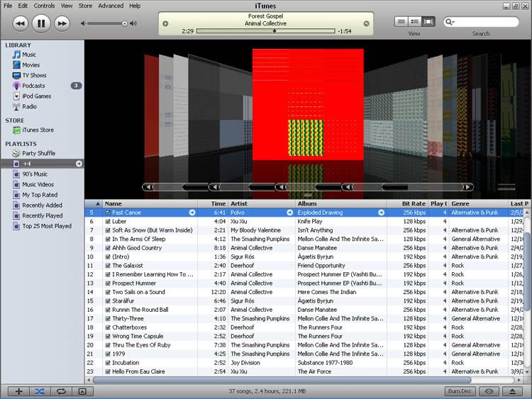Select Recently Played playlist

(x=43, y=215)
